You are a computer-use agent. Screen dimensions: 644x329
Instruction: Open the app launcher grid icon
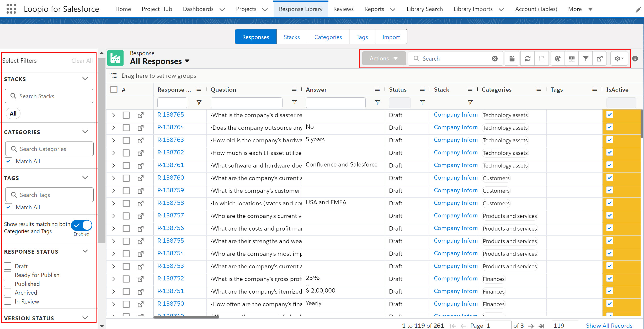(x=11, y=9)
